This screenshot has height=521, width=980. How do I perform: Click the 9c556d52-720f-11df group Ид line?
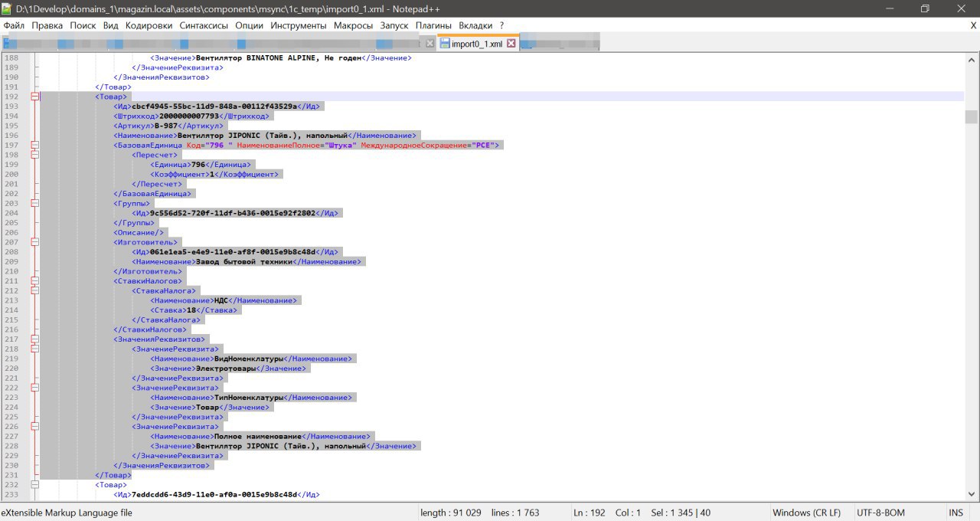(x=235, y=213)
